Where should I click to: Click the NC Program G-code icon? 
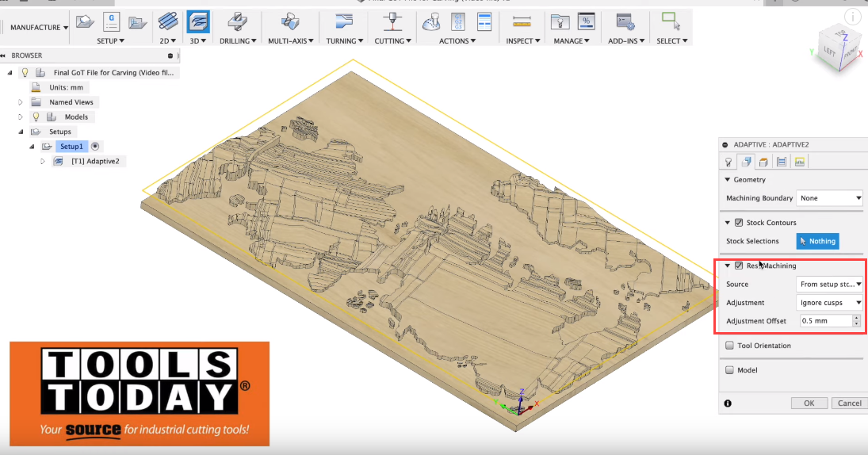pyautogui.click(x=111, y=22)
